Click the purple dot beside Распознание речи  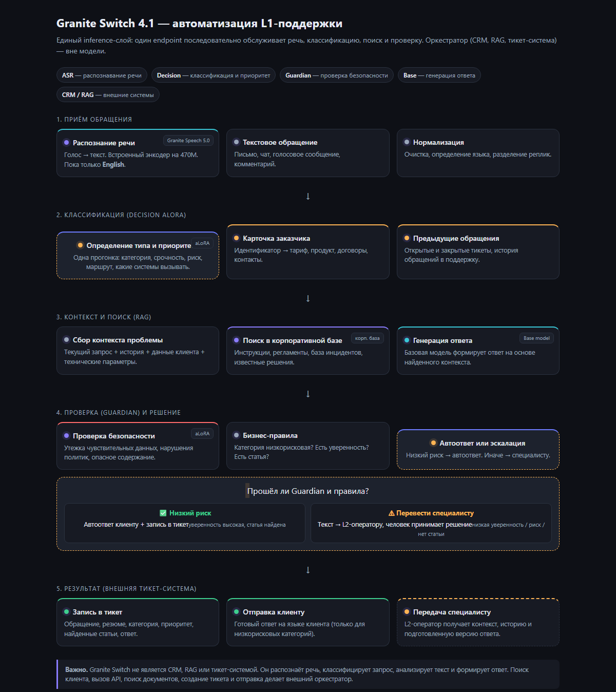(66, 143)
